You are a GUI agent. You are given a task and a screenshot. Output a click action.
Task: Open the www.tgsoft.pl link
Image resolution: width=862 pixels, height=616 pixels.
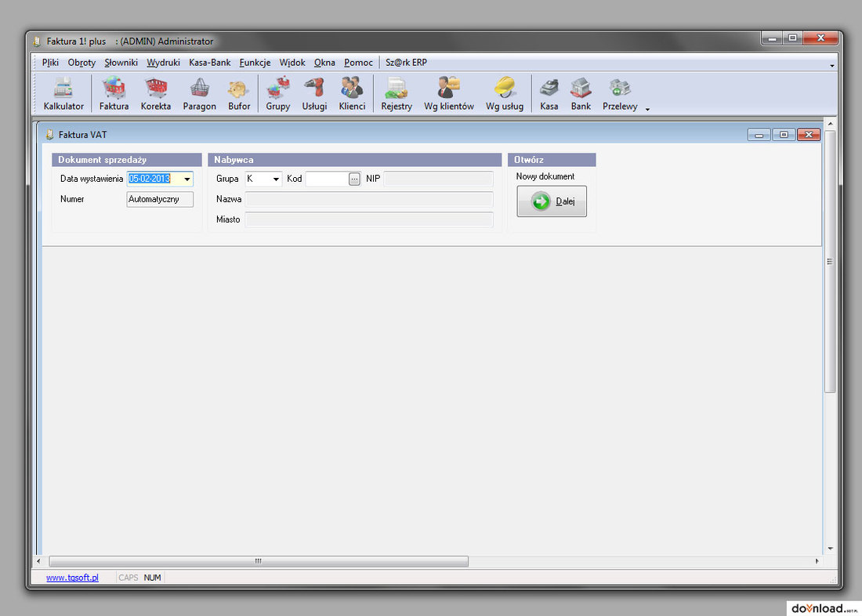72,578
